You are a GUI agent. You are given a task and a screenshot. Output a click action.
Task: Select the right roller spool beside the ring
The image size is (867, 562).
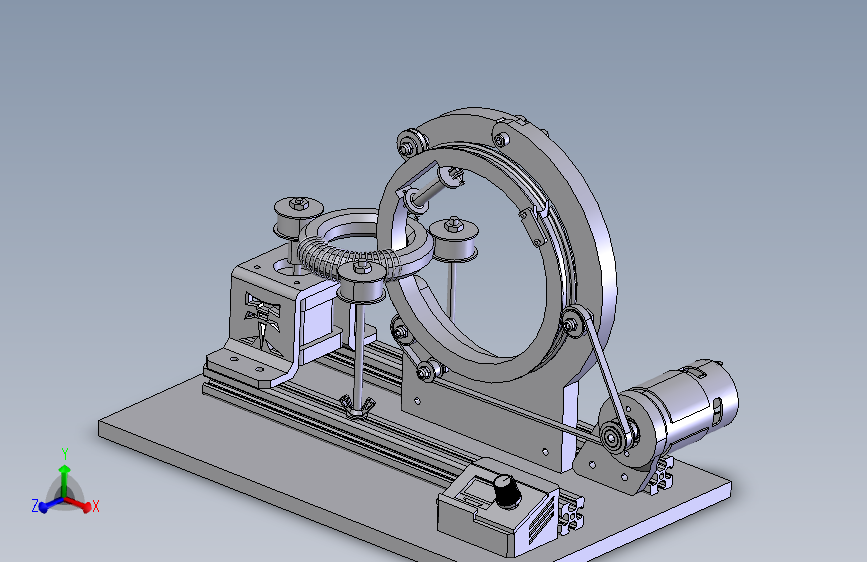pos(453,239)
